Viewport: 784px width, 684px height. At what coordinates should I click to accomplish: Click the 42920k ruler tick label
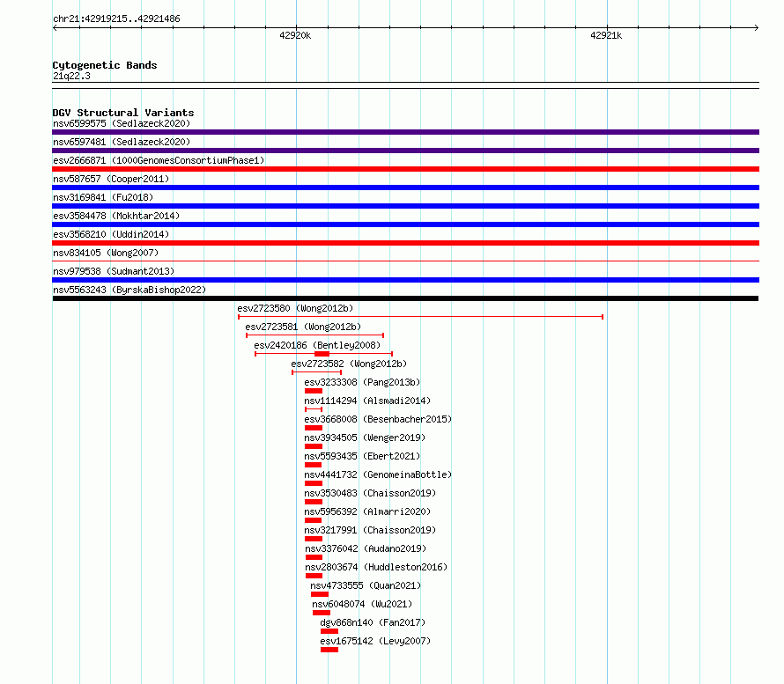click(295, 35)
